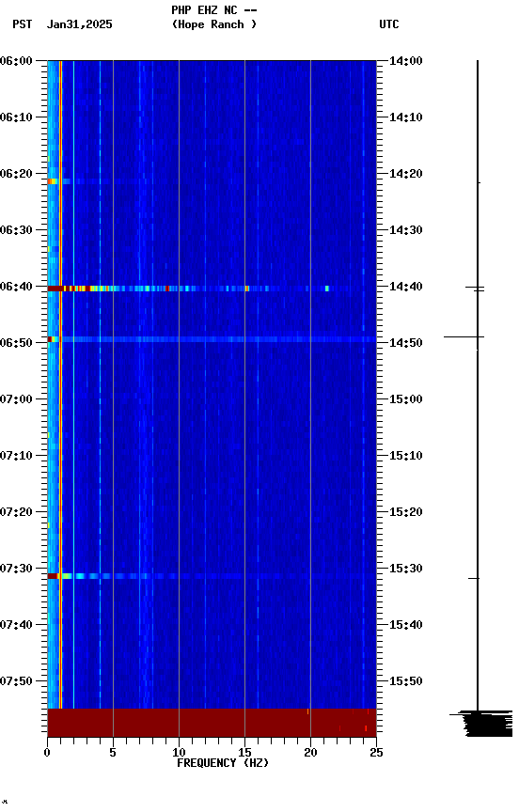
Task: Click the broadband event streak at 06:40
Action: [212, 289]
